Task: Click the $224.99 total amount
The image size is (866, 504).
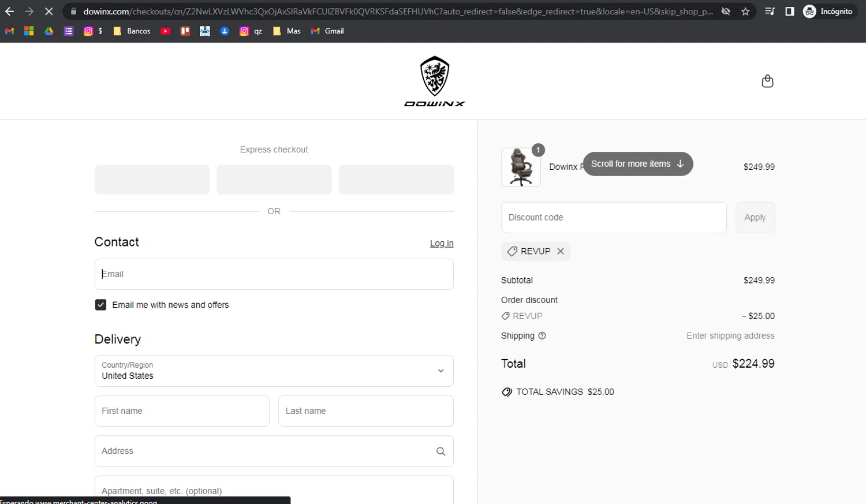Action: coord(753,364)
